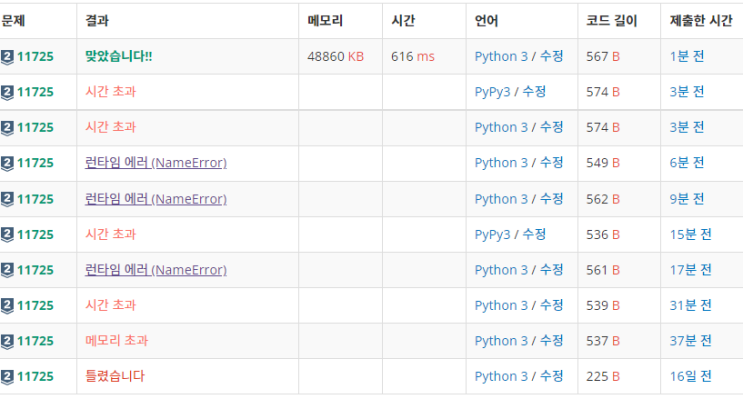Click the tier badge in the Python 3 574 B row
The width and height of the screenshot is (743, 399).
pyautogui.click(x=7, y=127)
